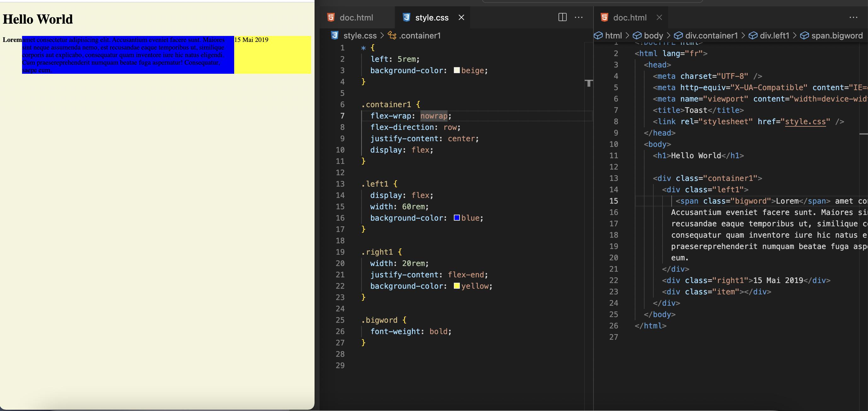Click '15 Mai 2019' in the yellow box

point(252,40)
